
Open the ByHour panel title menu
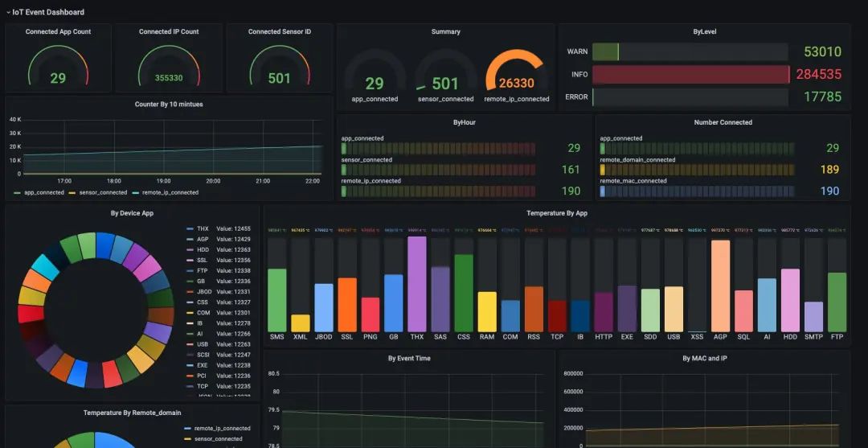pyautogui.click(x=464, y=122)
